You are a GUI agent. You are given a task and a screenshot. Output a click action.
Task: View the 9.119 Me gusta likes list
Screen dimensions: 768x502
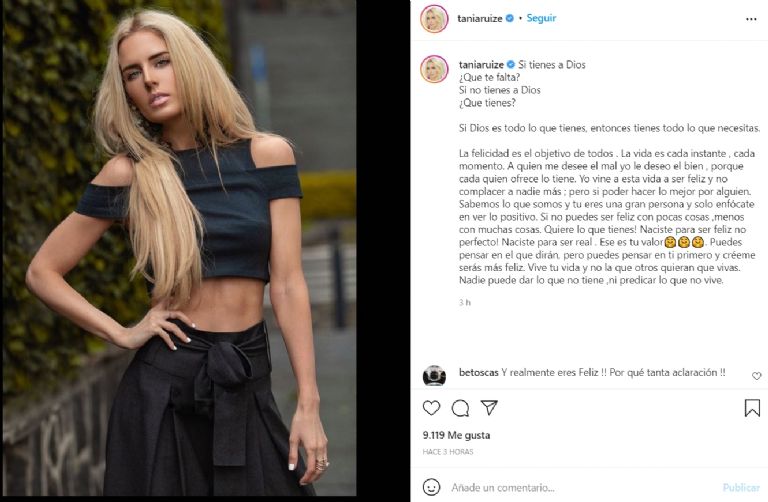click(x=456, y=435)
